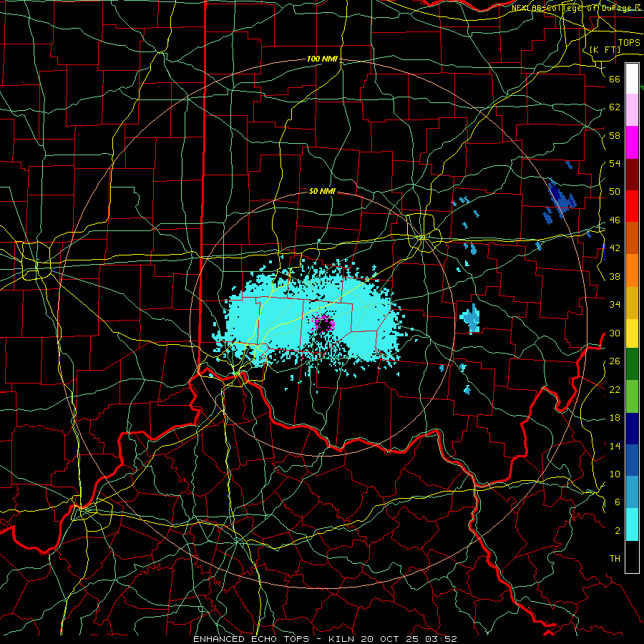Screen dimensions: 644x644
Task: Click the isolated blue echo east of the cyan region
Action: tap(471, 318)
